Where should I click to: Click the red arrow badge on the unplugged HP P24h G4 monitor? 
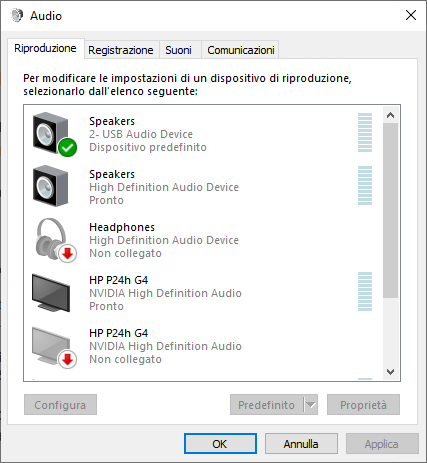[x=68, y=360]
